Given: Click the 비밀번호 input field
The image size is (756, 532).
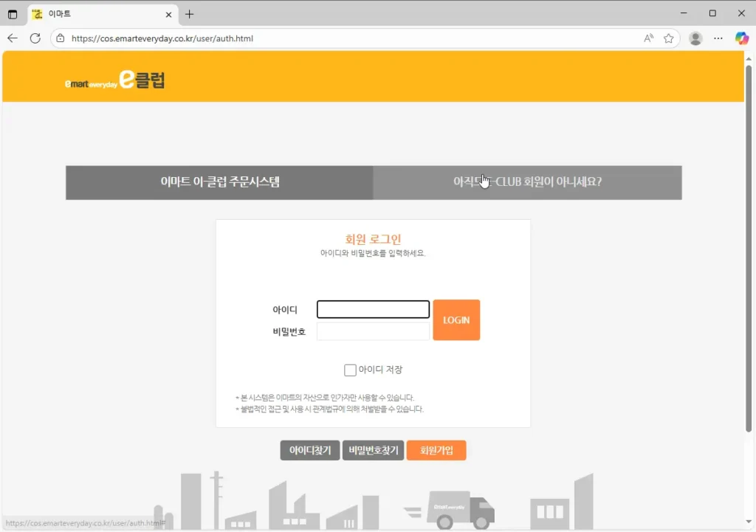Looking at the screenshot, I should pos(373,331).
